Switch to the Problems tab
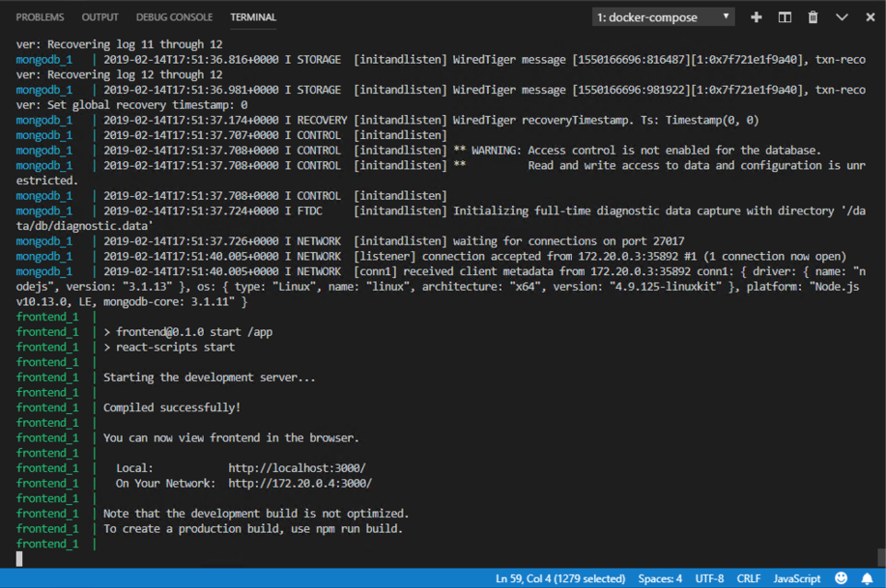Image resolution: width=886 pixels, height=588 pixels. (x=40, y=17)
